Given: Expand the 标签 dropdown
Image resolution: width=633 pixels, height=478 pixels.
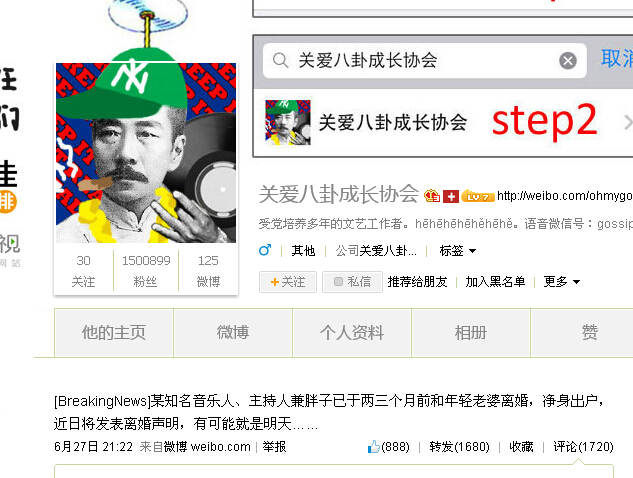Looking at the screenshot, I should click(x=457, y=251).
